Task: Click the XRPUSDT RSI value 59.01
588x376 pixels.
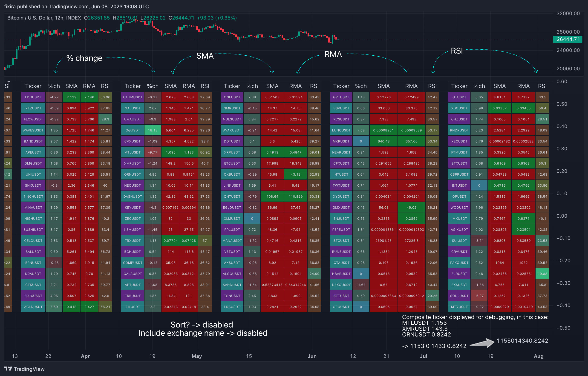Action: pyautogui.click(x=314, y=152)
